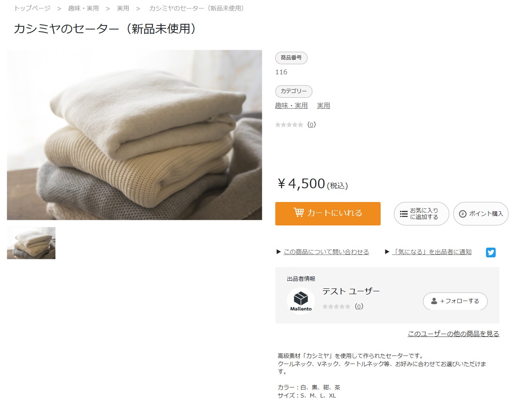Open この商品について問い合わせる link

[x=326, y=252]
